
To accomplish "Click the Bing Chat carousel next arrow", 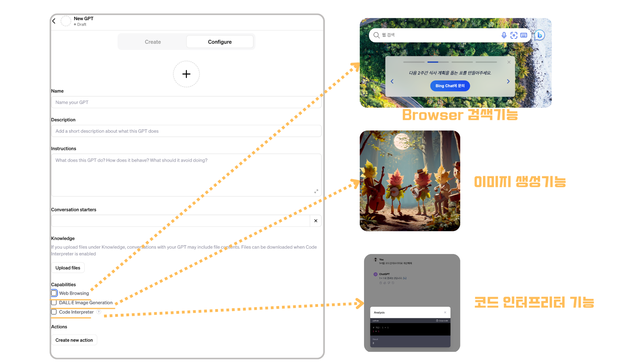I will pyautogui.click(x=508, y=82).
